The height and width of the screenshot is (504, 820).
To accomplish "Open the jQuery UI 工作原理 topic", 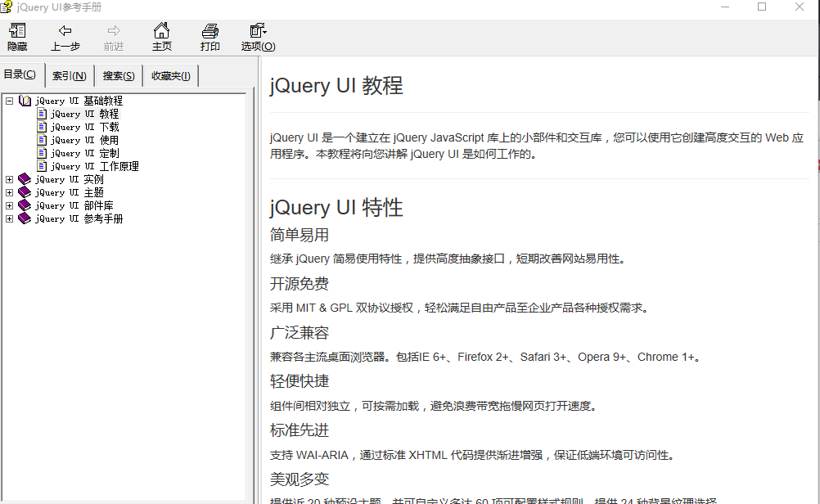I will (92, 165).
